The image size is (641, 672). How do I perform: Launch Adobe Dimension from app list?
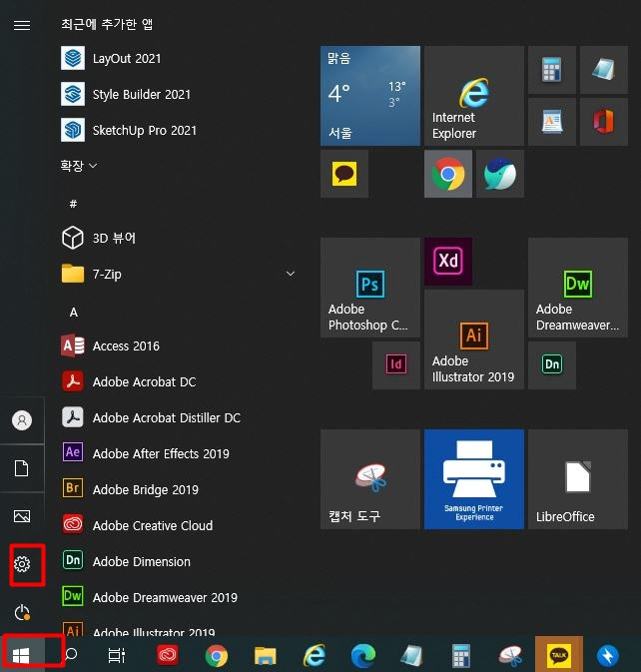click(178, 561)
